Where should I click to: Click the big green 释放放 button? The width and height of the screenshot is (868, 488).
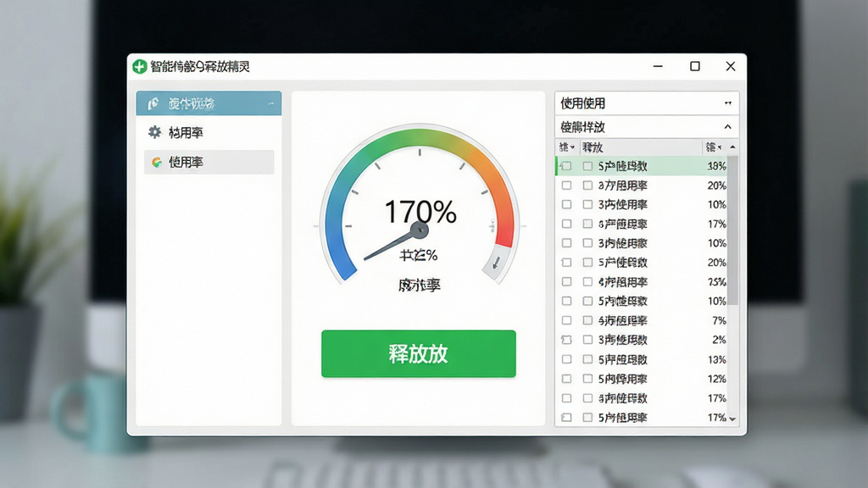419,353
